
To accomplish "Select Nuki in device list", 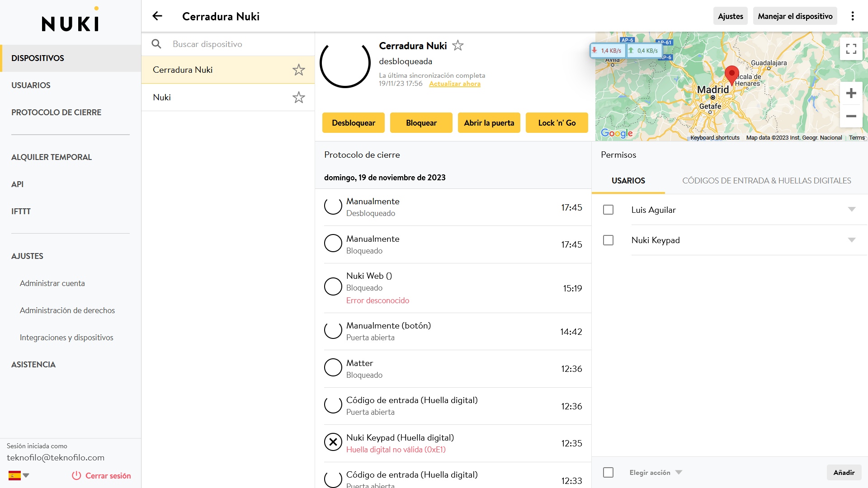I will (228, 98).
